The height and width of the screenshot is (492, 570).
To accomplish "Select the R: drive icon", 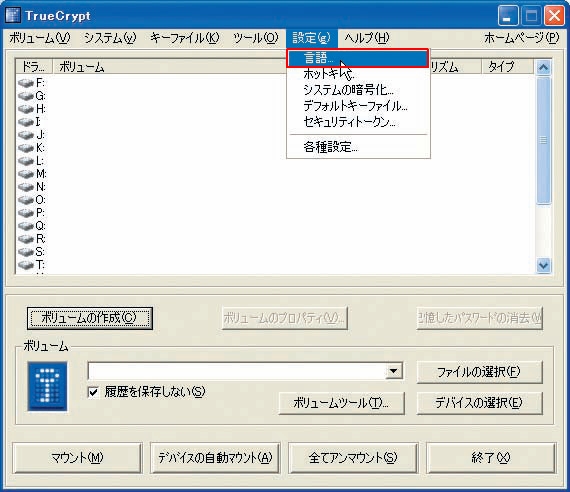I will point(26,239).
